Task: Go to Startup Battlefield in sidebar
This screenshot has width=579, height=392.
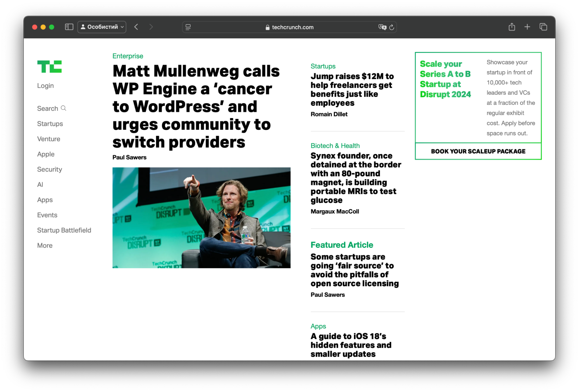Action: [64, 230]
